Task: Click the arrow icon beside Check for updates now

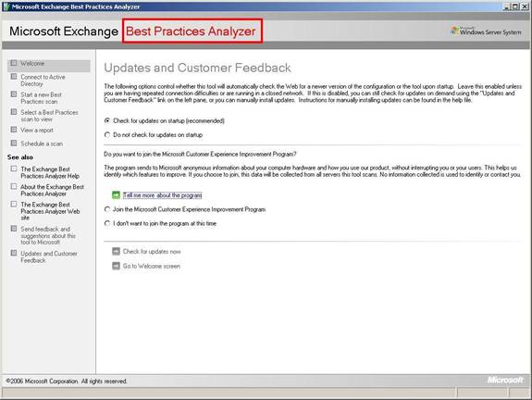Action: coord(116,251)
